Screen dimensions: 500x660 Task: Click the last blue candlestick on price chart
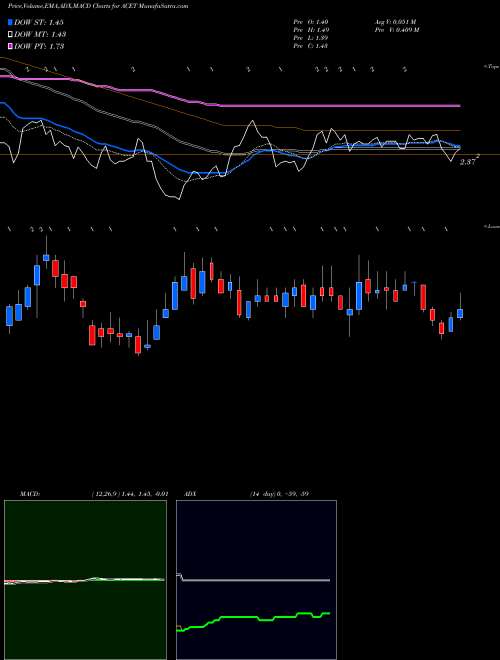pos(460,313)
